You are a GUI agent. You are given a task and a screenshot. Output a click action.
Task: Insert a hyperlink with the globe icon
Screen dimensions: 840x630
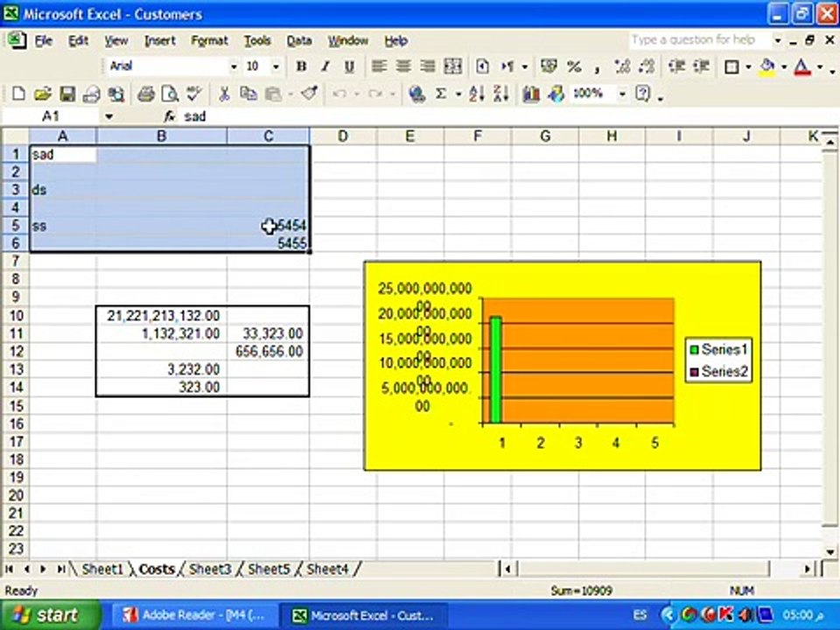416,94
